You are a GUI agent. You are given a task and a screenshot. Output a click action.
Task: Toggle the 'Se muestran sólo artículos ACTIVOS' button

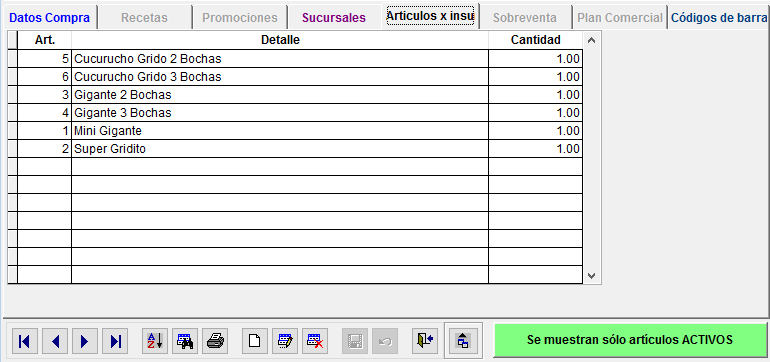coord(630,340)
